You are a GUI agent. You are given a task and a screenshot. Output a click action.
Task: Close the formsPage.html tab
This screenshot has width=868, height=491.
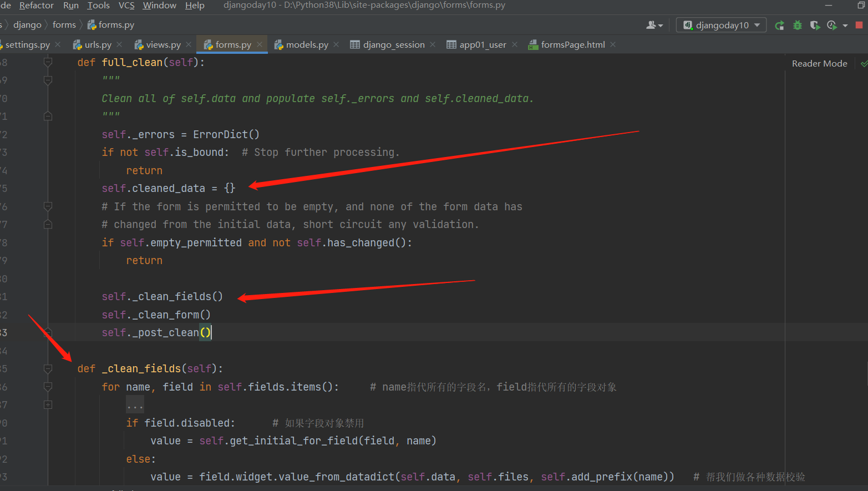(613, 45)
